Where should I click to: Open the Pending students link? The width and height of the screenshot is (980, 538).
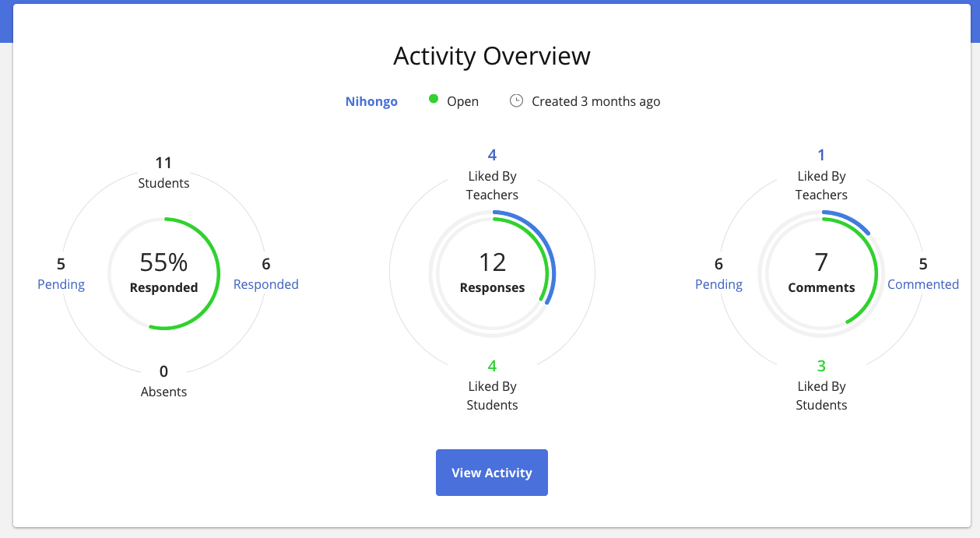click(61, 284)
